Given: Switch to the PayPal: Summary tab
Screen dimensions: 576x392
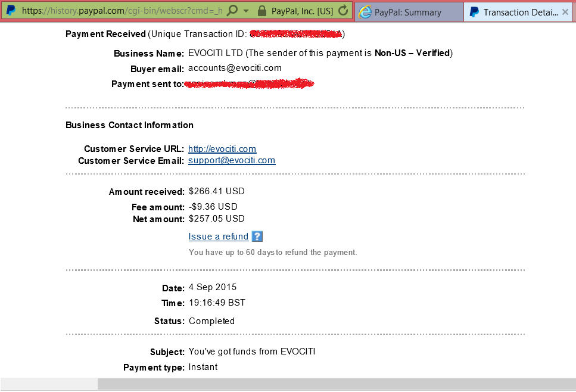Looking at the screenshot, I should coord(408,12).
